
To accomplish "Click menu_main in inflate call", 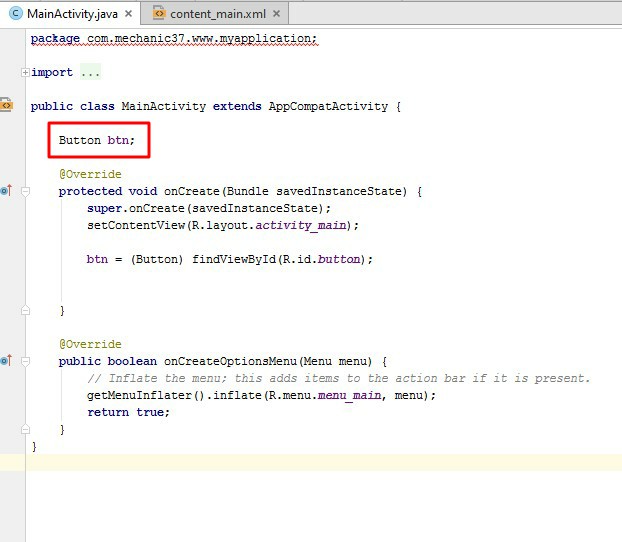I will (x=349, y=395).
